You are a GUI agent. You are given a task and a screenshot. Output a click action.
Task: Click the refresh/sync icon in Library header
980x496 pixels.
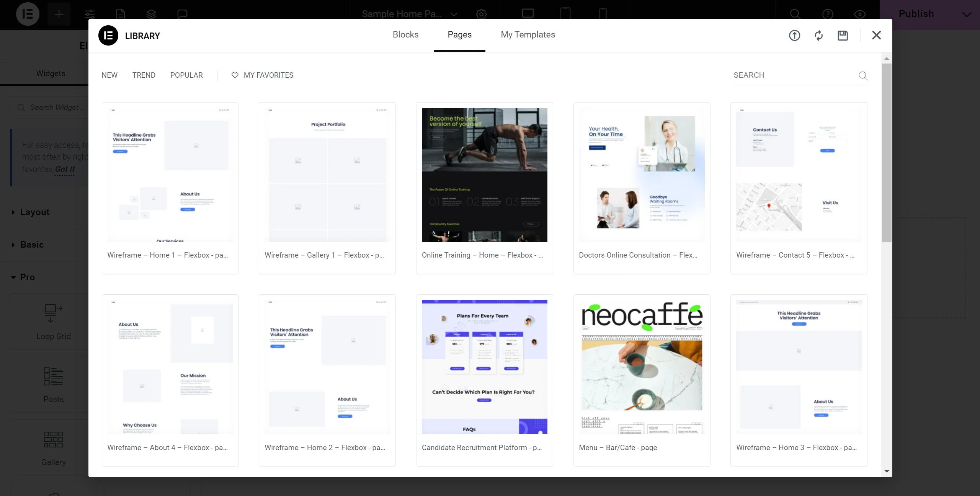[x=819, y=35]
